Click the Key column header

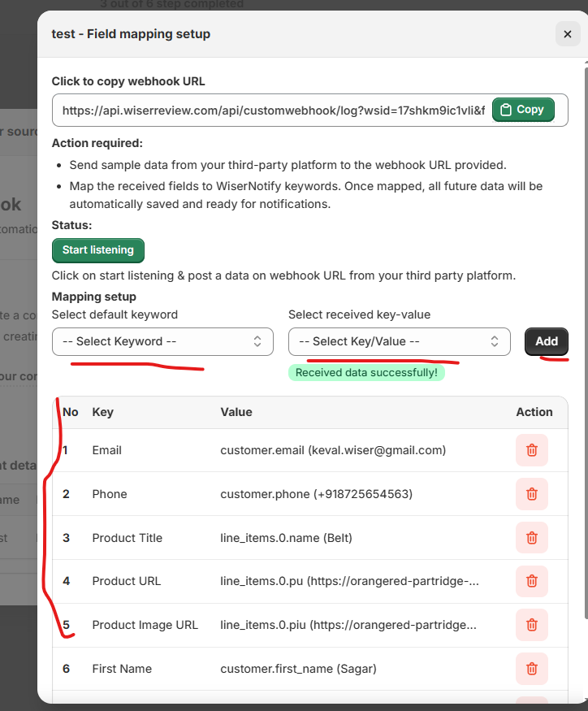pyautogui.click(x=103, y=412)
